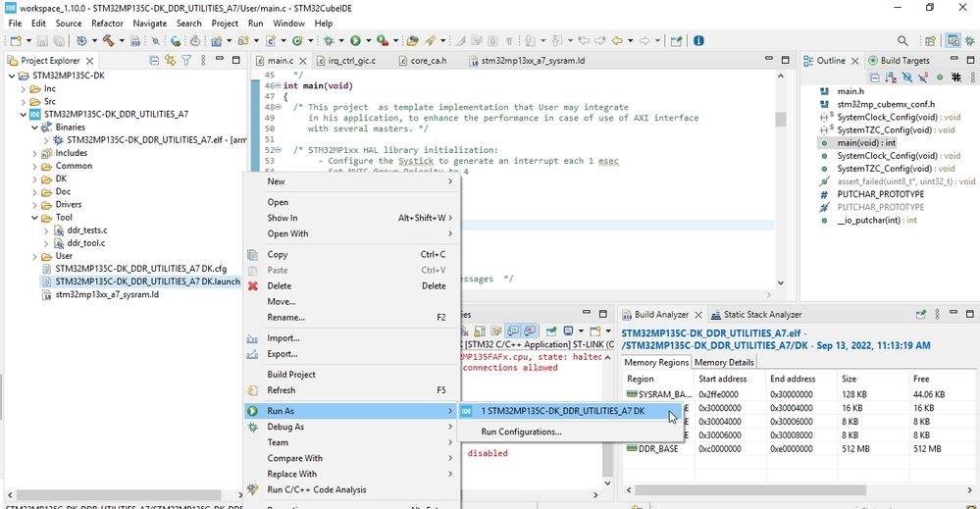Click the New C source file toolbar icon
980x509 pixels.
point(270,40)
